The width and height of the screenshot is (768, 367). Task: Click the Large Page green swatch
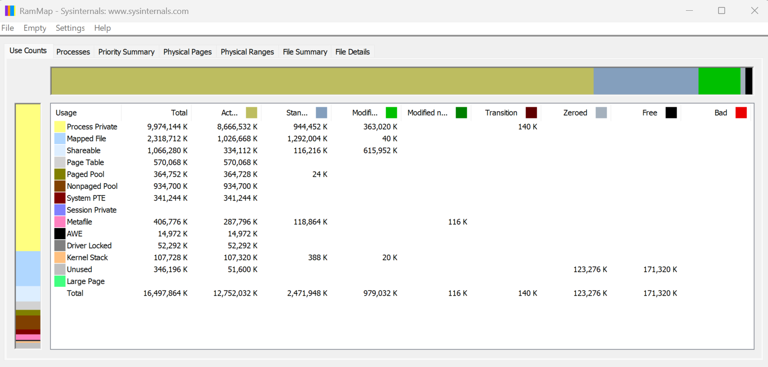pyautogui.click(x=60, y=281)
